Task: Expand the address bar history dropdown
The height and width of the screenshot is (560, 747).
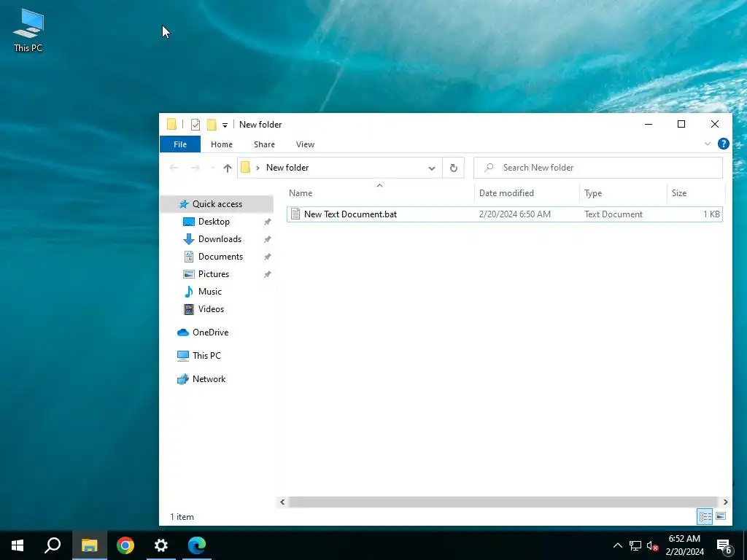Action: click(x=432, y=168)
